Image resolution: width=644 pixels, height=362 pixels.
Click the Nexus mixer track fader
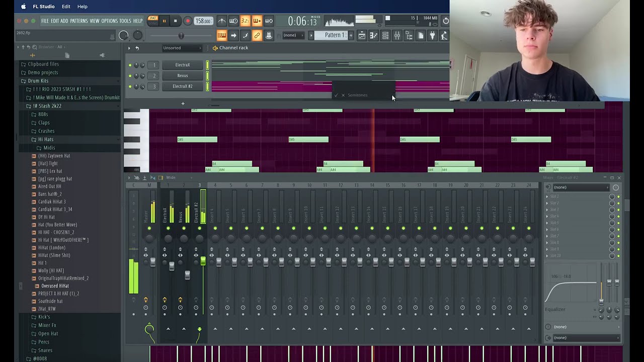tap(187, 275)
